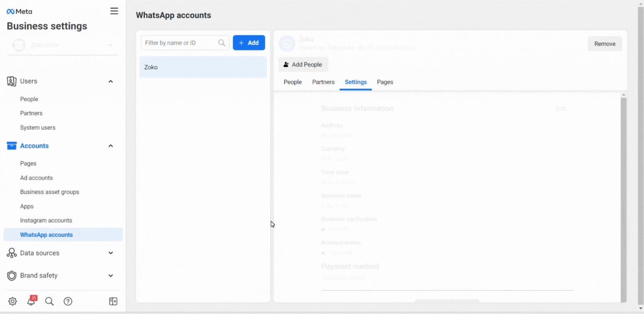
Task: Click the Remove button
Action: coord(604,44)
